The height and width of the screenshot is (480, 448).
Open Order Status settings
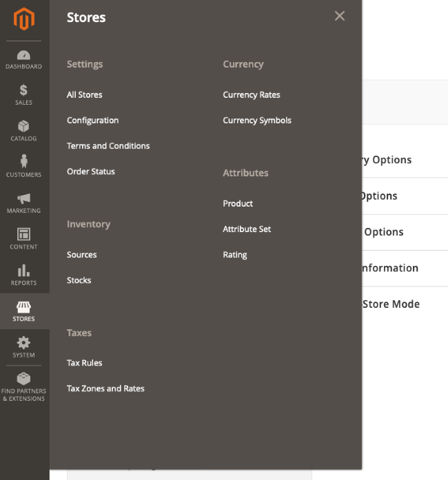pos(91,171)
